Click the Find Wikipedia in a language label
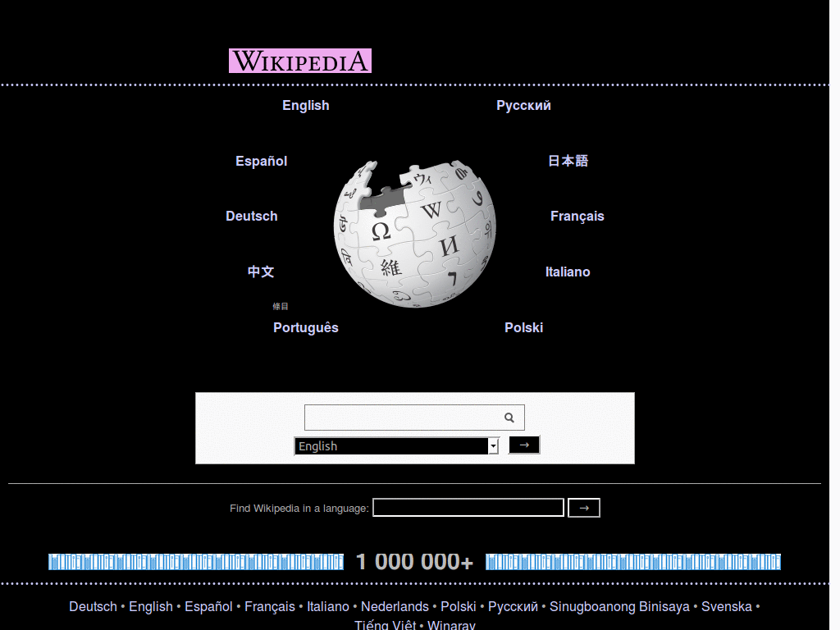The height and width of the screenshot is (630, 840). click(299, 509)
